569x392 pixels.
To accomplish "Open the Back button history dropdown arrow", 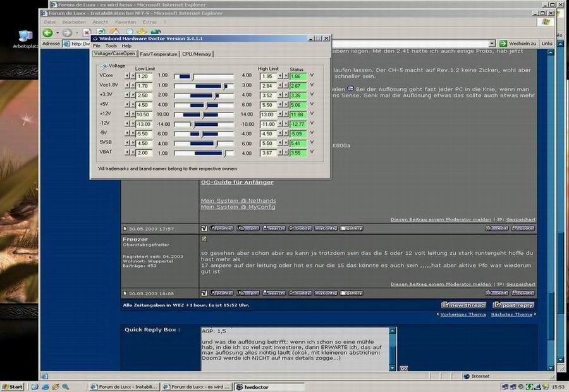I will (x=58, y=33).
